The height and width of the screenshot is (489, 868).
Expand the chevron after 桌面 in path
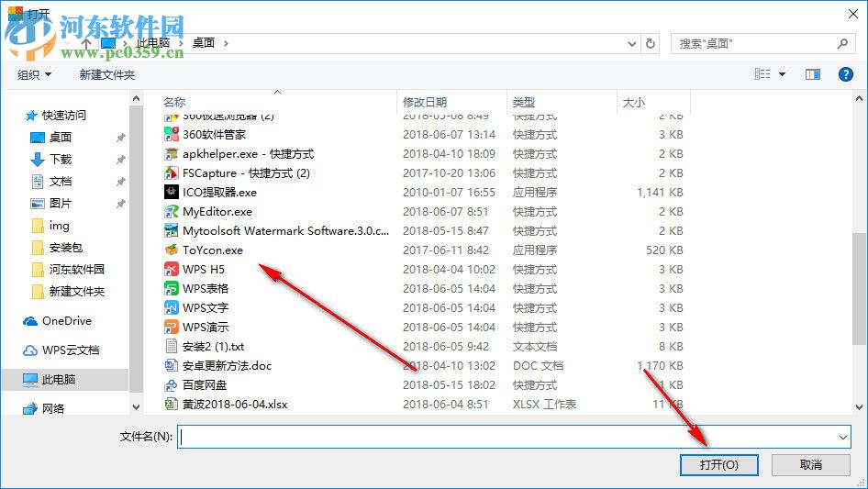[226, 43]
